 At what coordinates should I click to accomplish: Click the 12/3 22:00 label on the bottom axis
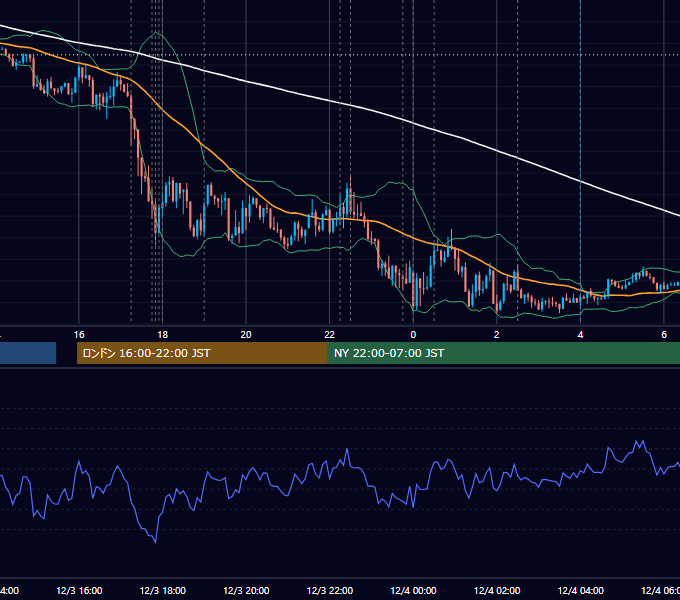point(330,590)
